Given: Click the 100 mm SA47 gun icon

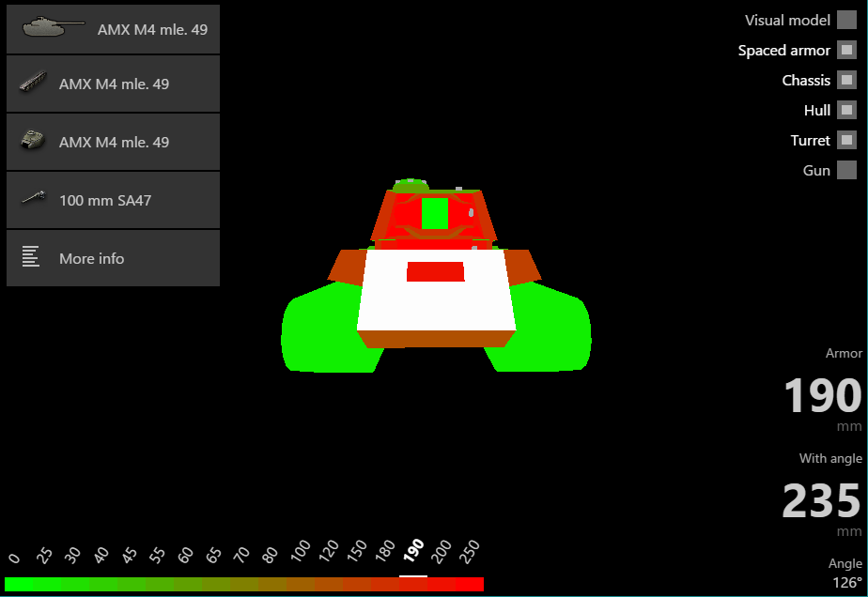Looking at the screenshot, I should [33, 197].
